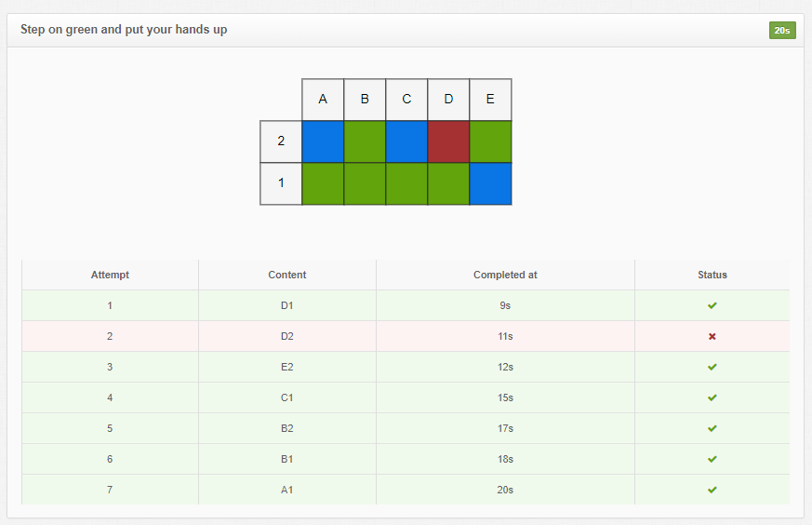
Task: Click the checkmark icon in the B2 row
Action: tap(712, 428)
